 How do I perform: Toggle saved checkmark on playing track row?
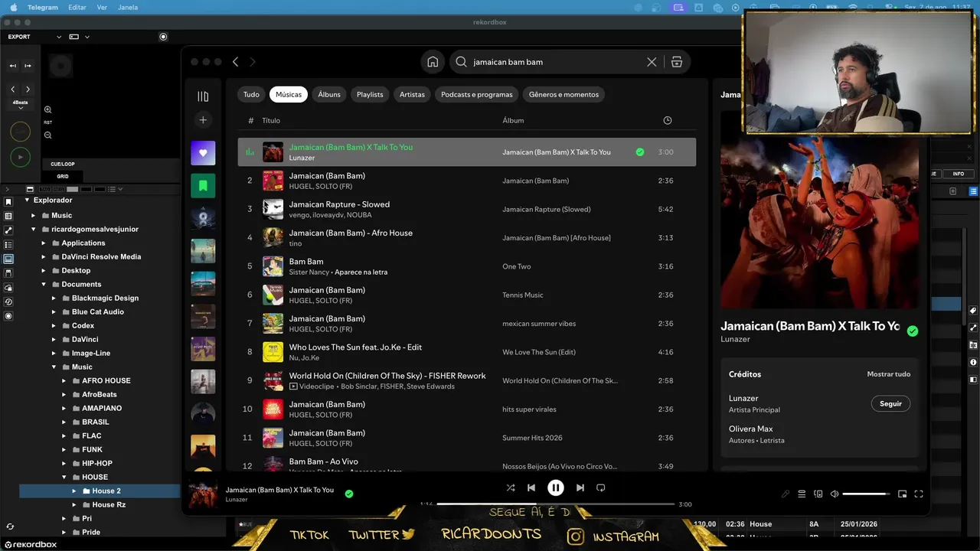click(x=640, y=152)
